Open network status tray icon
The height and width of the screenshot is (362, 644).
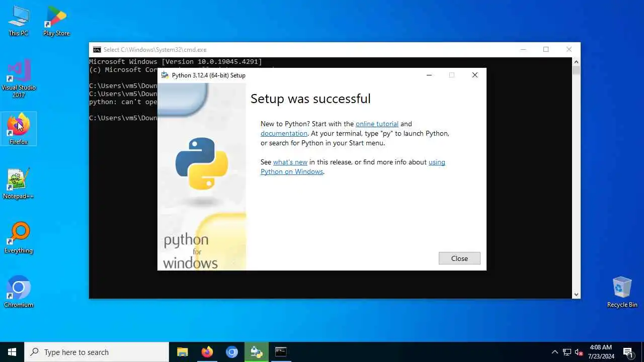pyautogui.click(x=567, y=352)
